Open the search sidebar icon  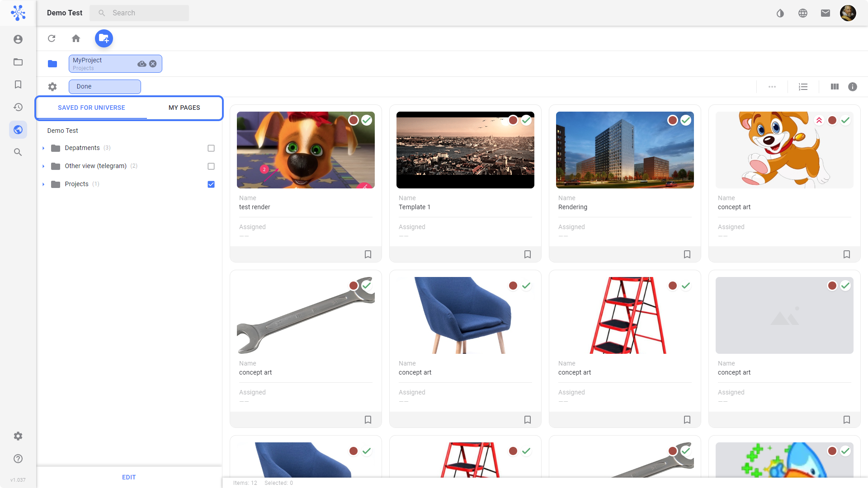click(x=18, y=152)
